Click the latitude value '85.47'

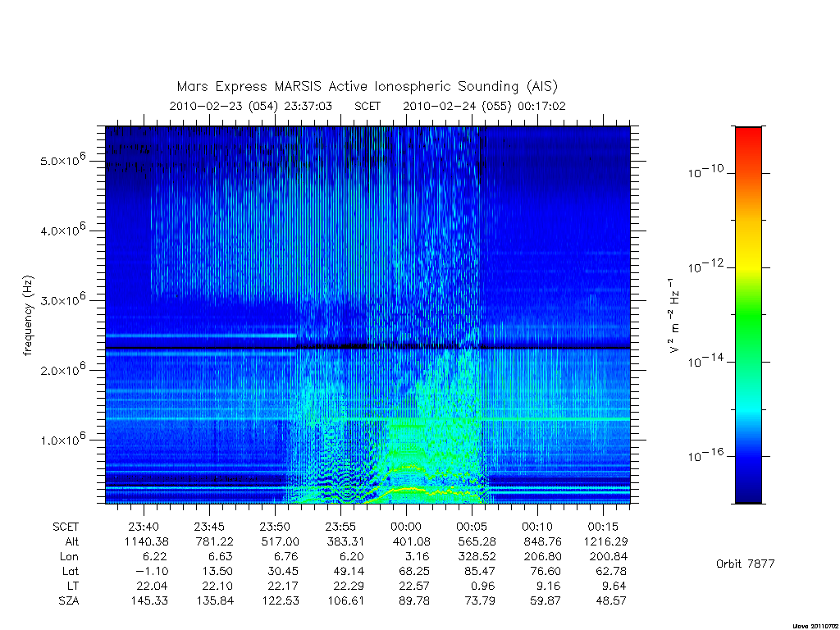click(481, 571)
